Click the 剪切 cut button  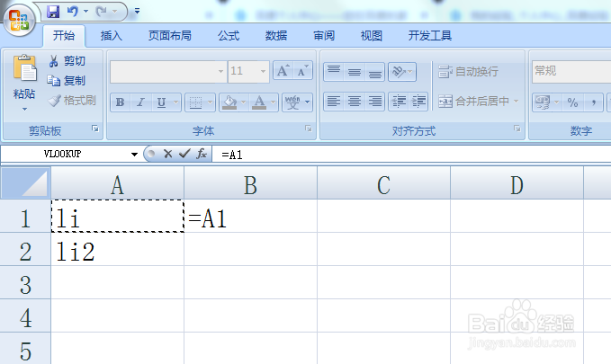67,61
